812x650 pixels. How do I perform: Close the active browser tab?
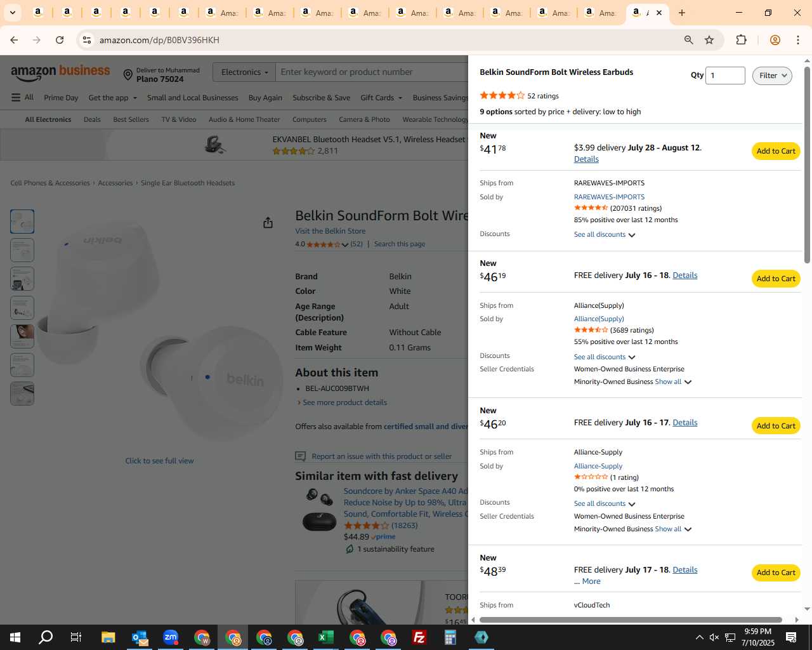click(658, 13)
